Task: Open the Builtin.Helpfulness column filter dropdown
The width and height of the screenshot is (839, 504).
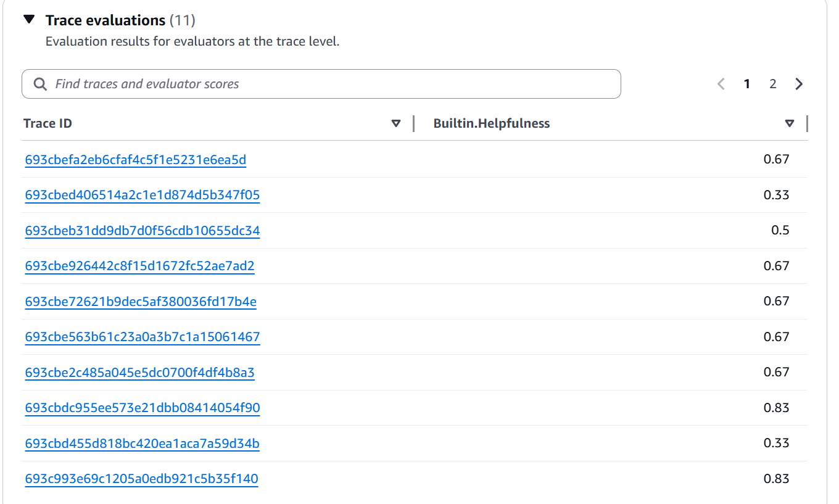Action: (x=790, y=123)
